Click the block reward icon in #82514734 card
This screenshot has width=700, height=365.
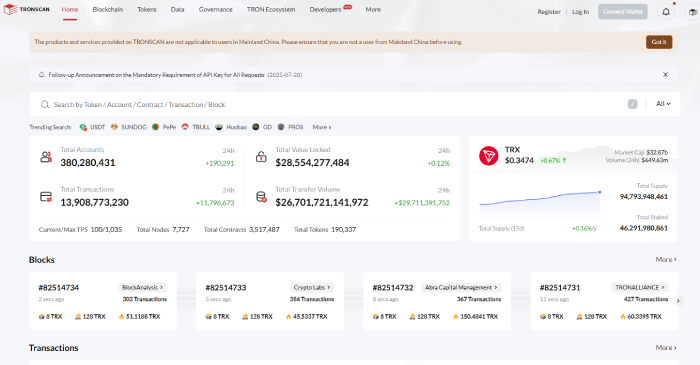tap(42, 316)
